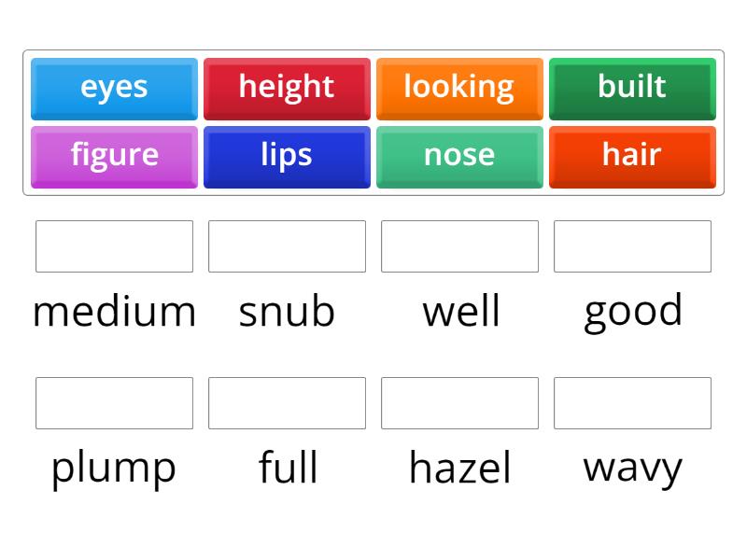Screen dimensions: 747x560
Task: Click the word label "medium"
Action: click(x=114, y=312)
